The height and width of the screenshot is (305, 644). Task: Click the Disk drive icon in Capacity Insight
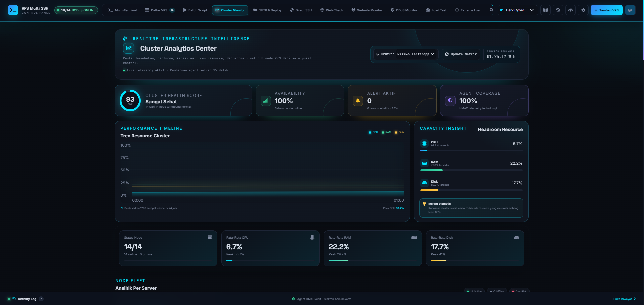[x=424, y=183]
